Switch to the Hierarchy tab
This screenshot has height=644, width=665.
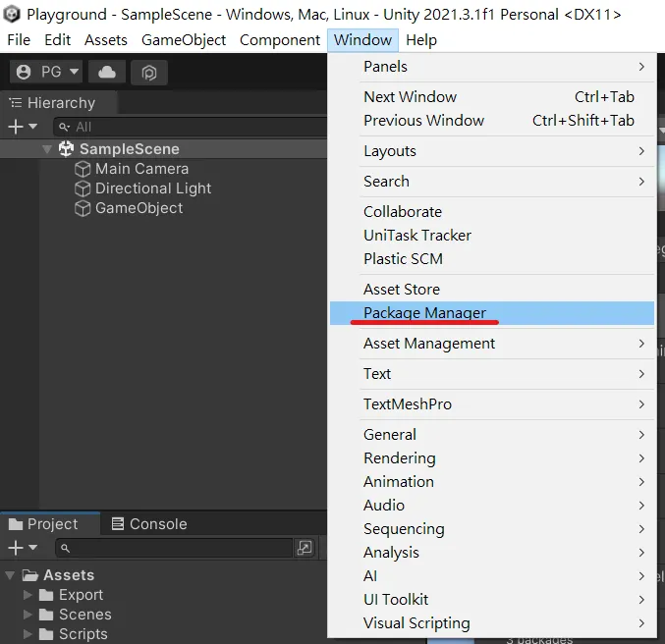click(59, 103)
